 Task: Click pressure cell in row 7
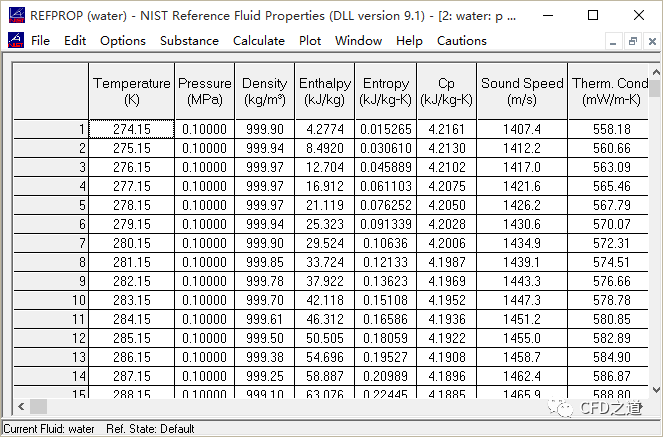pos(205,243)
